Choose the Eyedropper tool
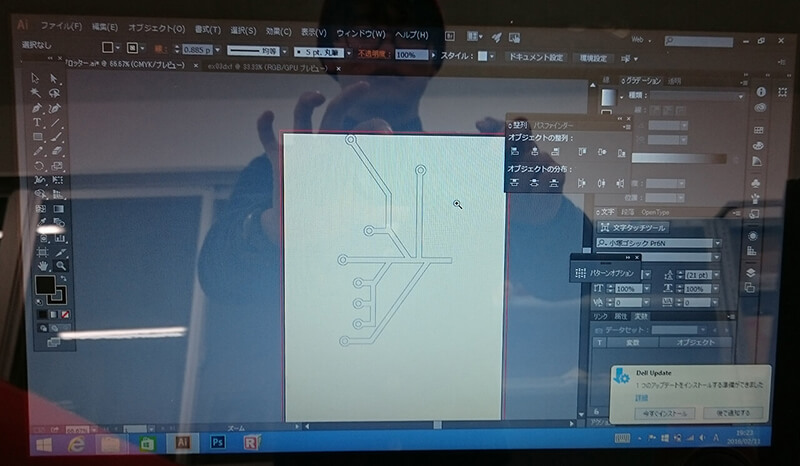 pos(41,223)
